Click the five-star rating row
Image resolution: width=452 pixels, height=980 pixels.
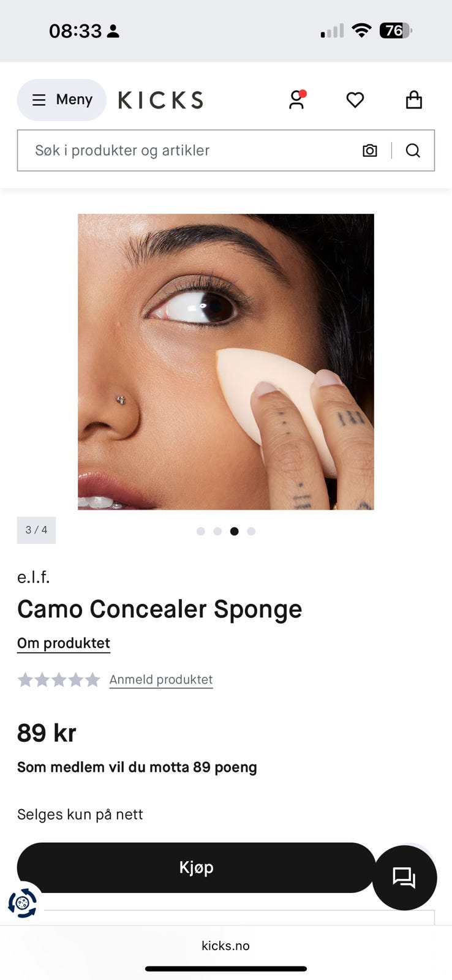coord(59,680)
